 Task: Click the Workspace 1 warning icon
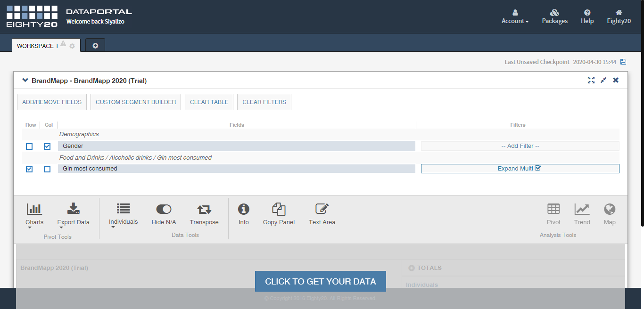pyautogui.click(x=63, y=44)
